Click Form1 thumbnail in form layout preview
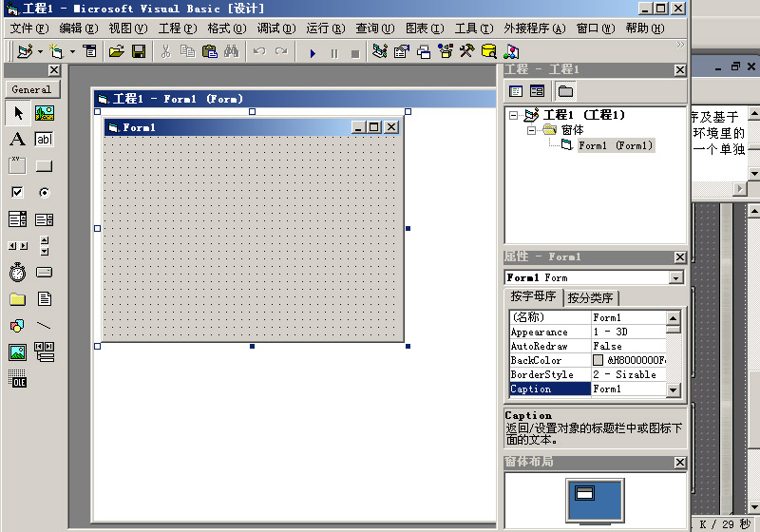 click(x=584, y=493)
